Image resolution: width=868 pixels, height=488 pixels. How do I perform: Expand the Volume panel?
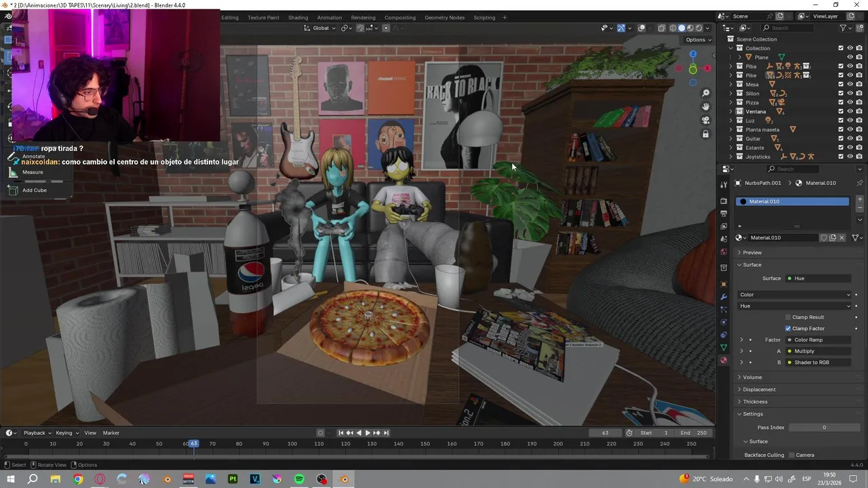752,378
